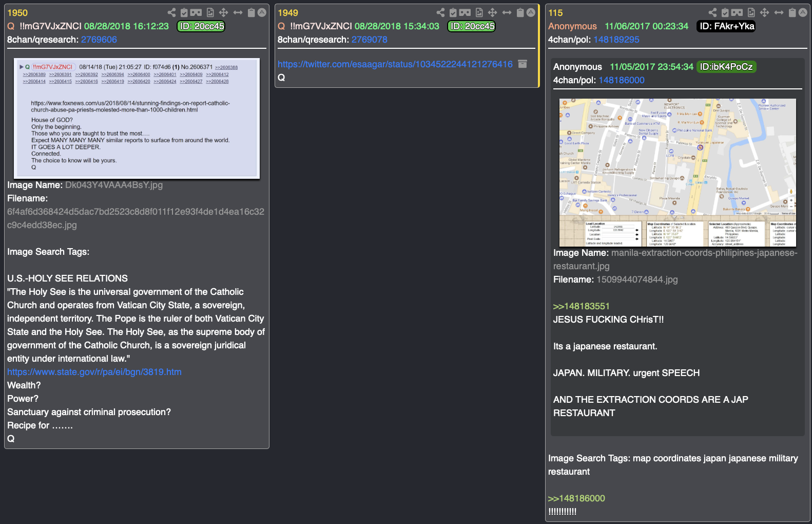Click the VR goggles icon on post 1949
This screenshot has width=812, height=524.
pyautogui.click(x=465, y=12)
